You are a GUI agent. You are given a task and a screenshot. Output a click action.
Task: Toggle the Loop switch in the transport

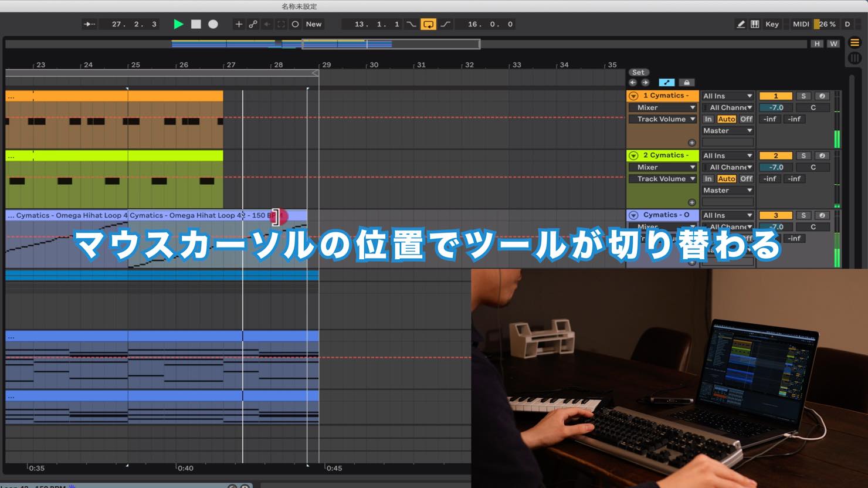[429, 24]
